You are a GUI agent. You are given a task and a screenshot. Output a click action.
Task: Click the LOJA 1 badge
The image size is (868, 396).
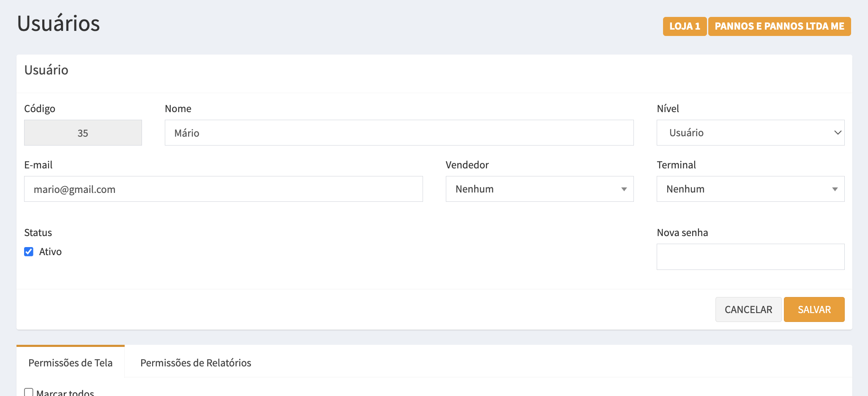(685, 26)
